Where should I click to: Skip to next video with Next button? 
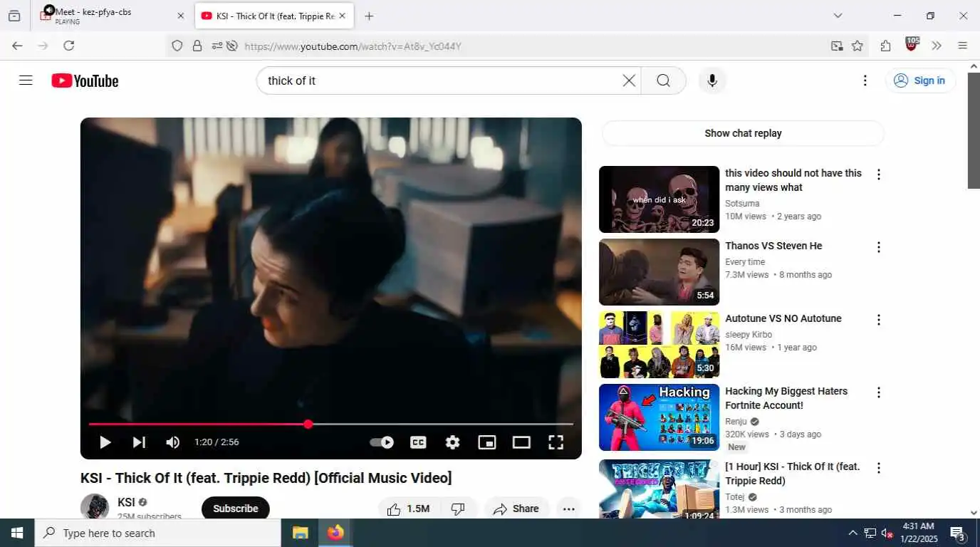(x=140, y=442)
